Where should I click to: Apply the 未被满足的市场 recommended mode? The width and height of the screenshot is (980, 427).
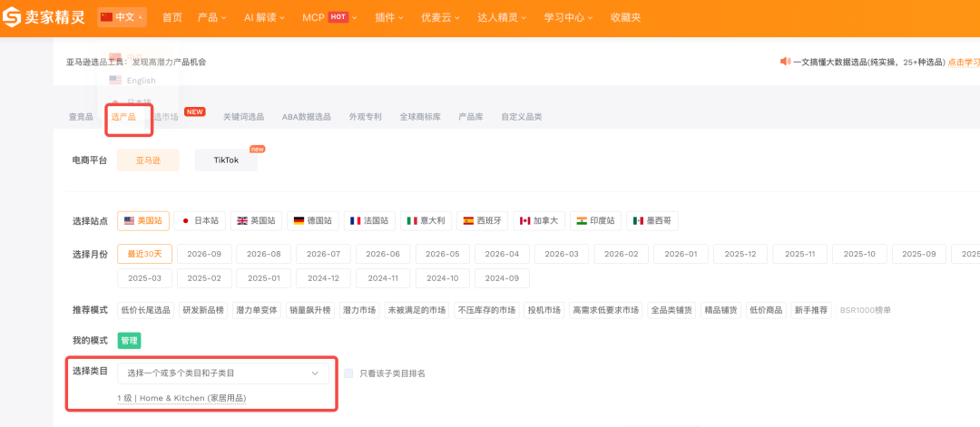click(416, 310)
